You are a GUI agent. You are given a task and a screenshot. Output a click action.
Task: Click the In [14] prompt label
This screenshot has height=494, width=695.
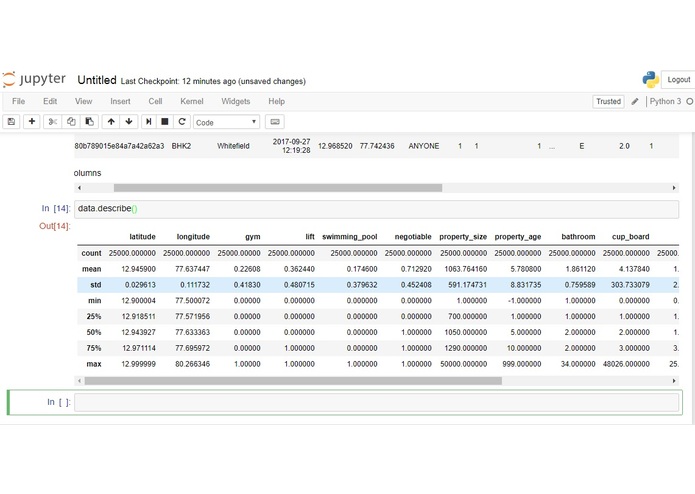[x=56, y=208]
